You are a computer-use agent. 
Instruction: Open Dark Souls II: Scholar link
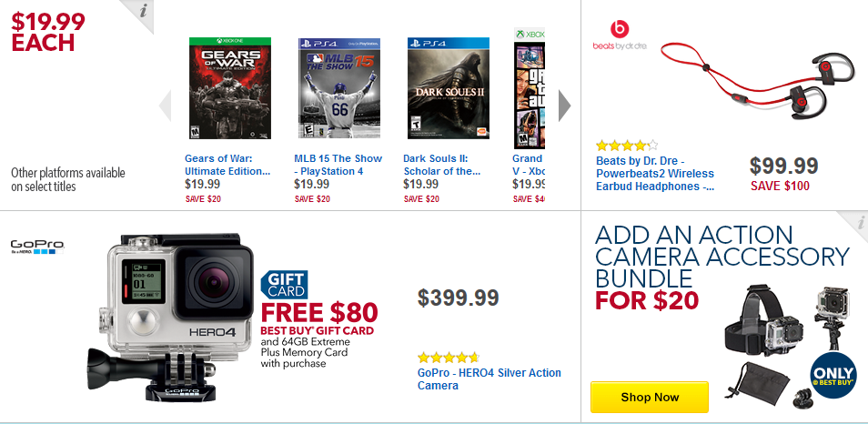(x=442, y=165)
